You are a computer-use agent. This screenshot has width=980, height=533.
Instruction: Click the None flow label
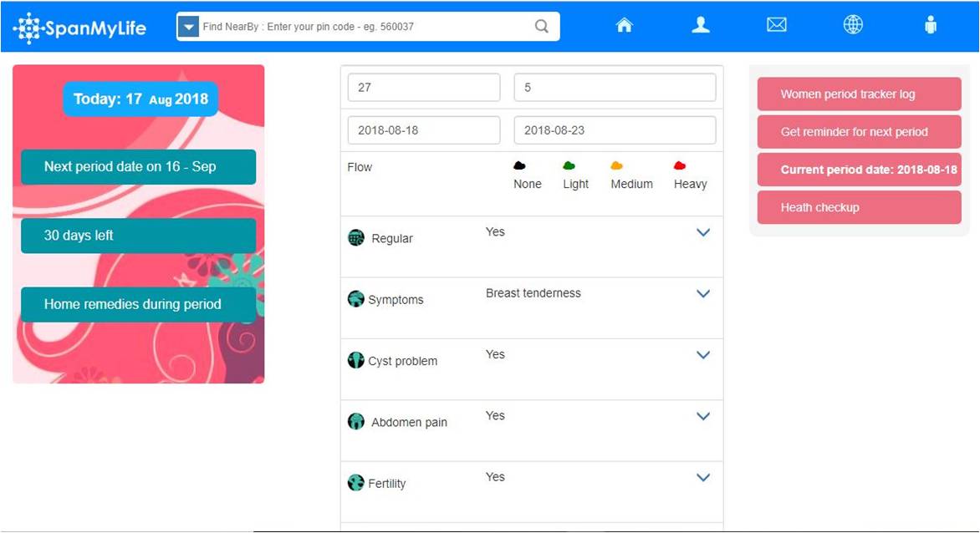click(x=528, y=184)
